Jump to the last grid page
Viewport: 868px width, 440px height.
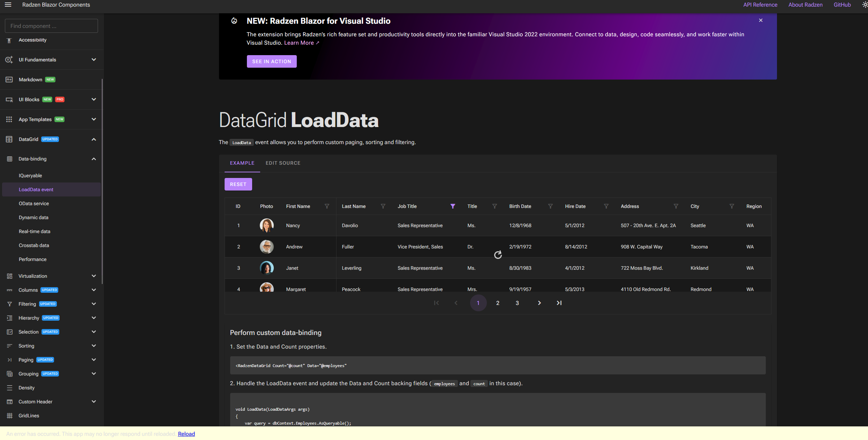point(559,303)
